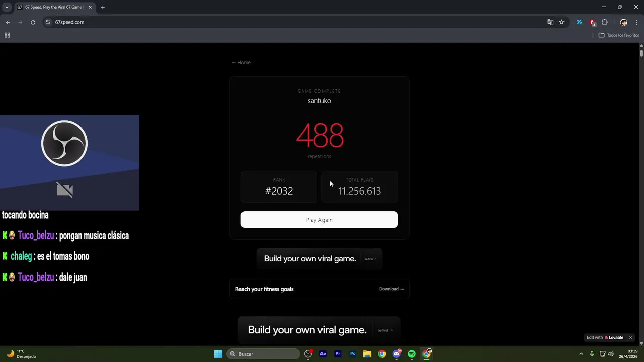Viewport: 644px width, 362px height.
Task: Open the Edit with Lovable badge
Action: coord(605,337)
